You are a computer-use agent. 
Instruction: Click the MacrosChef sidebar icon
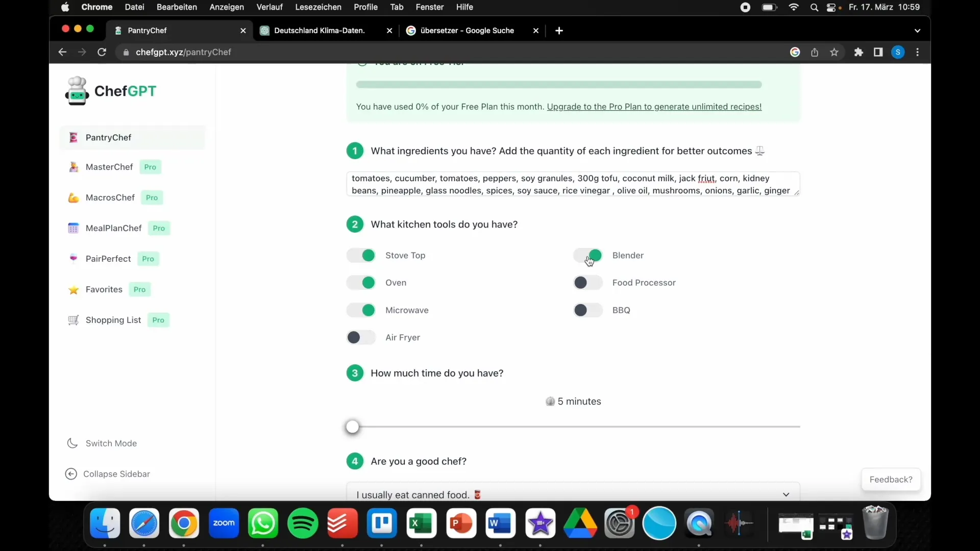[72, 197]
